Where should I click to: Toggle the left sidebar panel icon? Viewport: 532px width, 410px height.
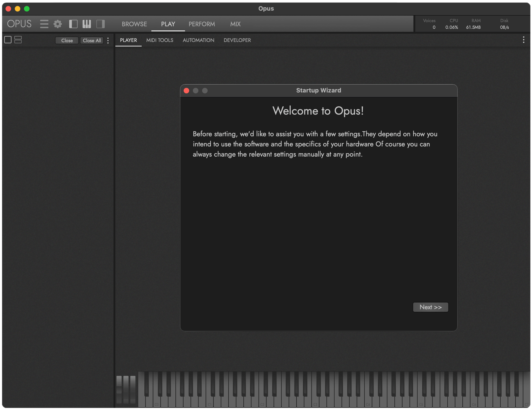tap(73, 24)
